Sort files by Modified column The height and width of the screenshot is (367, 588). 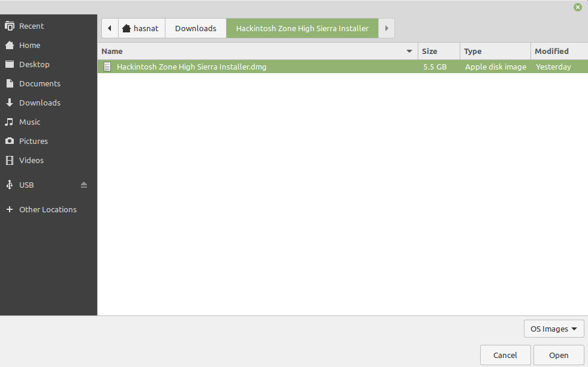559,51
